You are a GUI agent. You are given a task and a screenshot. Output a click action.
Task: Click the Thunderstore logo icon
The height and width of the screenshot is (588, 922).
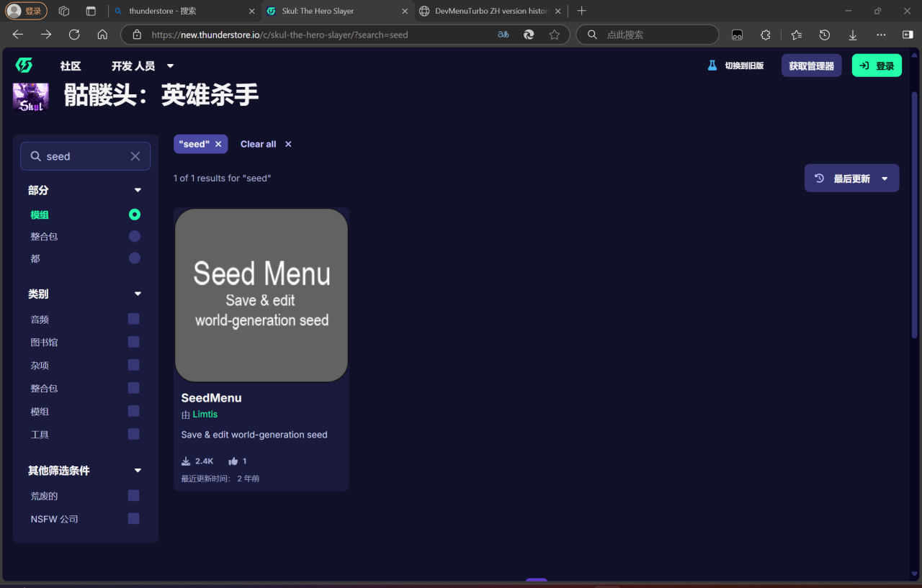[x=24, y=65]
